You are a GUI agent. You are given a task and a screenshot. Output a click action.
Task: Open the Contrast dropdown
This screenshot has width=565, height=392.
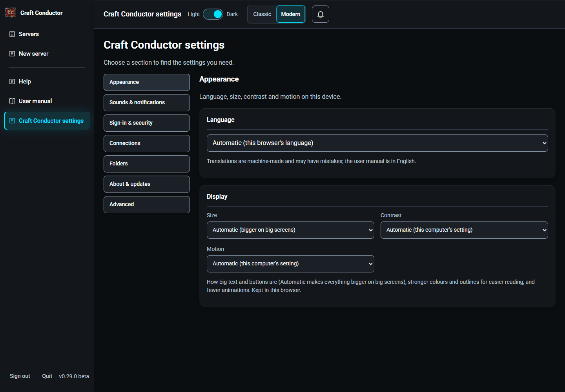coord(464,230)
